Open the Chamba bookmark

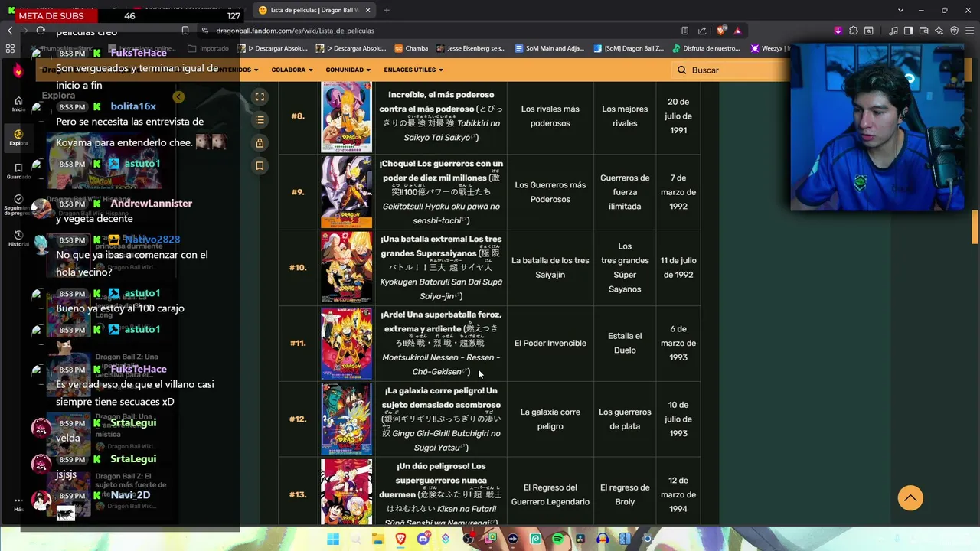click(411, 48)
